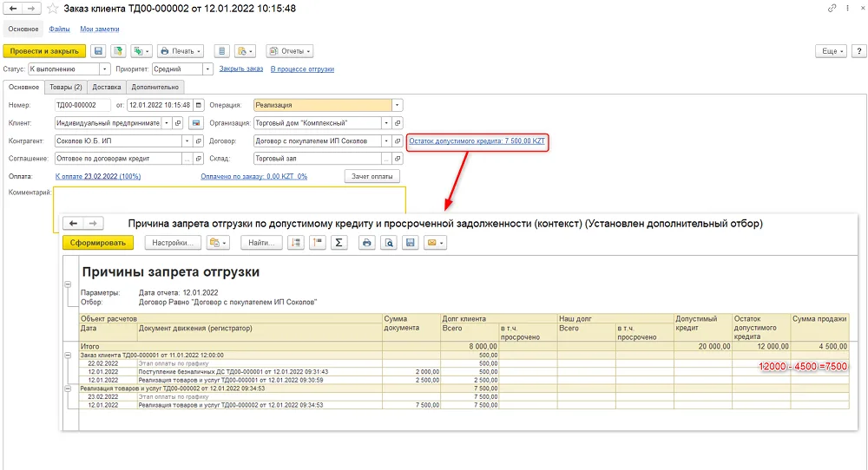Go back using the order window's back arrow
The height and width of the screenshot is (470, 868).
point(13,9)
